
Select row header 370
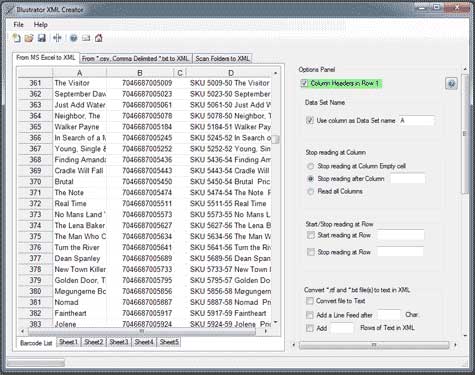tap(35, 182)
